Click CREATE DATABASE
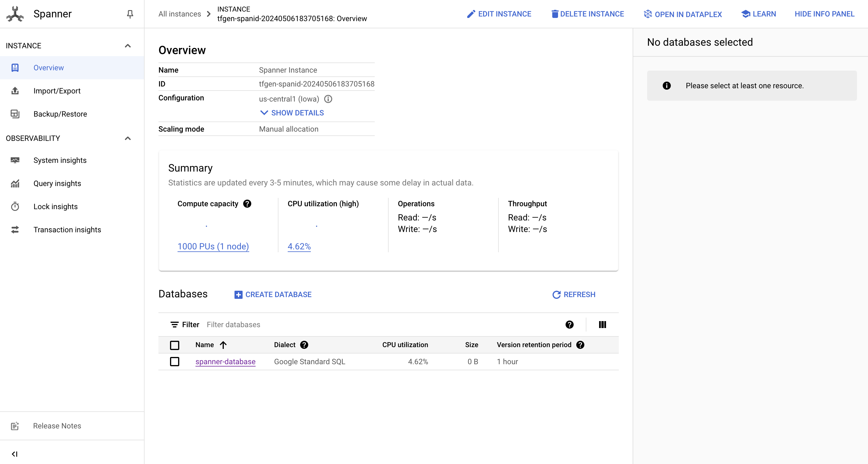Image resolution: width=868 pixels, height=464 pixels. coord(273,294)
